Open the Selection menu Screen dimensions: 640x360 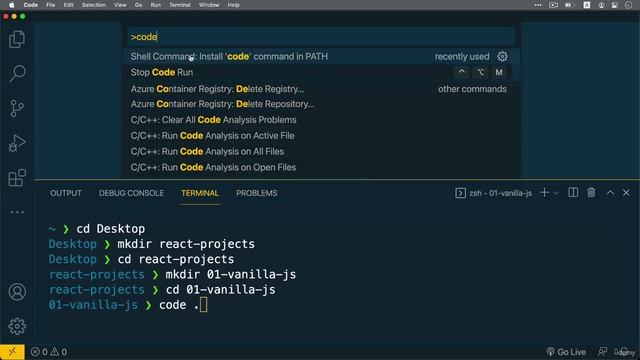94,5
